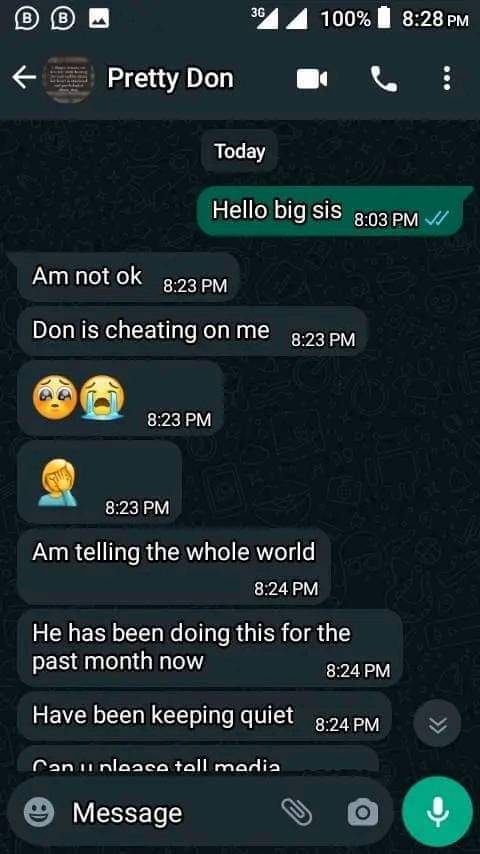Image resolution: width=480 pixels, height=854 pixels.
Task: Open contact info via Pretty Don name
Action: point(171,78)
